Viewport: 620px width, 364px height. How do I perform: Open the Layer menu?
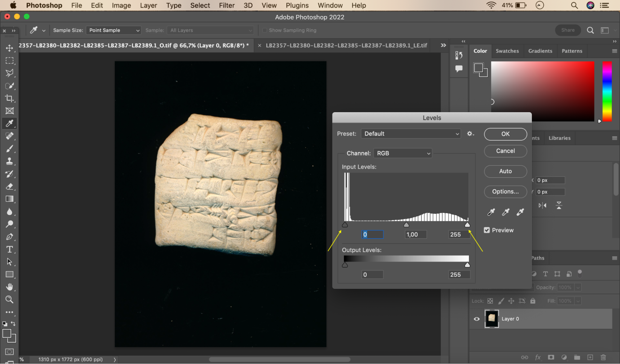click(x=148, y=5)
